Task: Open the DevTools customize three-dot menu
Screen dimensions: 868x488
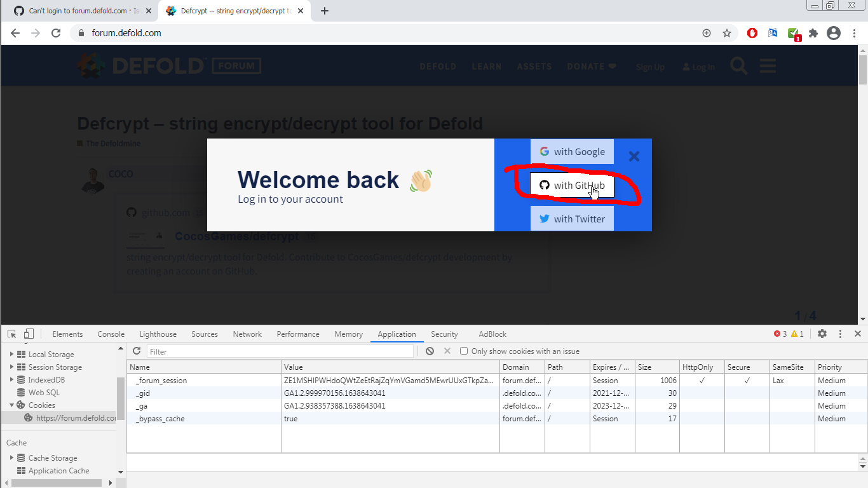Action: [x=840, y=334]
